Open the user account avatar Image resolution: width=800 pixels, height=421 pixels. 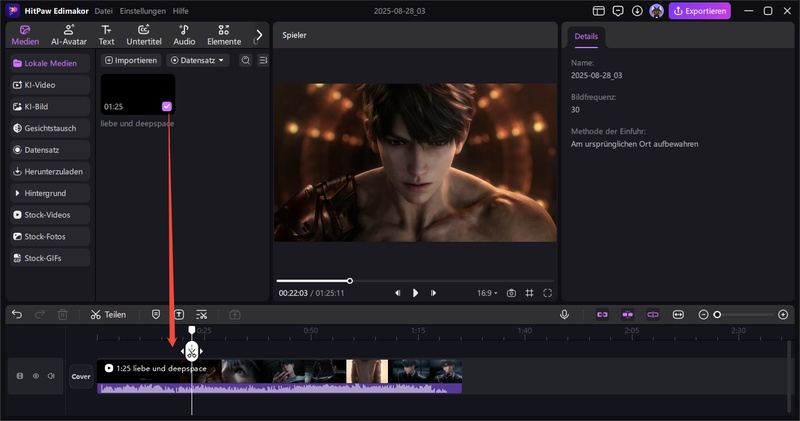tap(657, 11)
